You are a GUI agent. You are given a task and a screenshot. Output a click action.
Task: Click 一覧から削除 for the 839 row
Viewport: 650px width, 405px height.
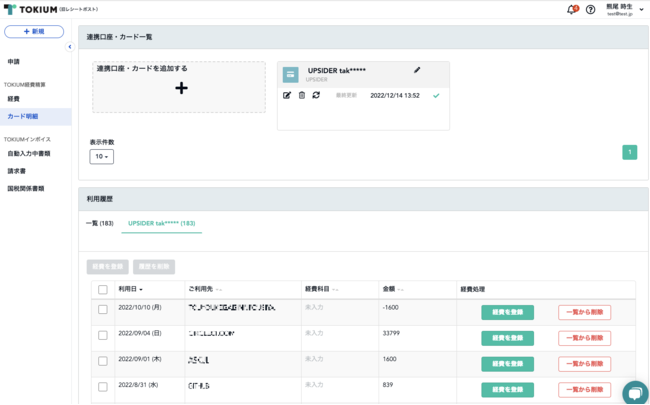(585, 390)
